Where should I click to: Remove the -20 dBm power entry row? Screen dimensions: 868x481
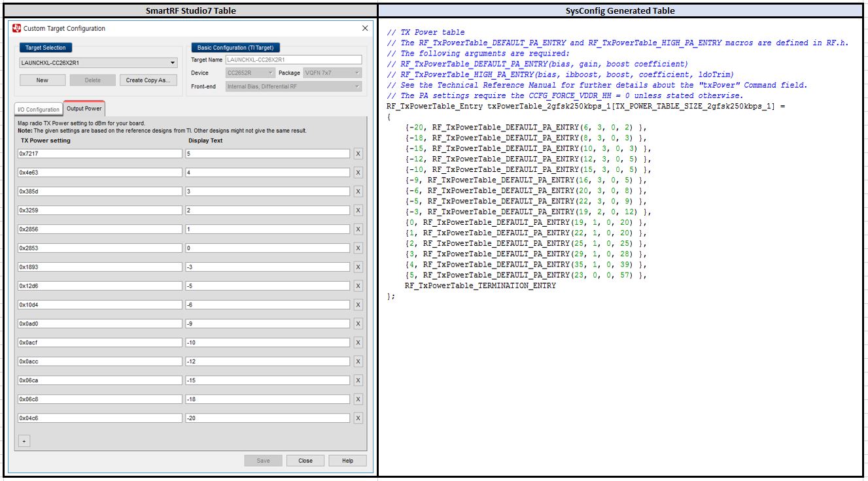[x=358, y=418]
